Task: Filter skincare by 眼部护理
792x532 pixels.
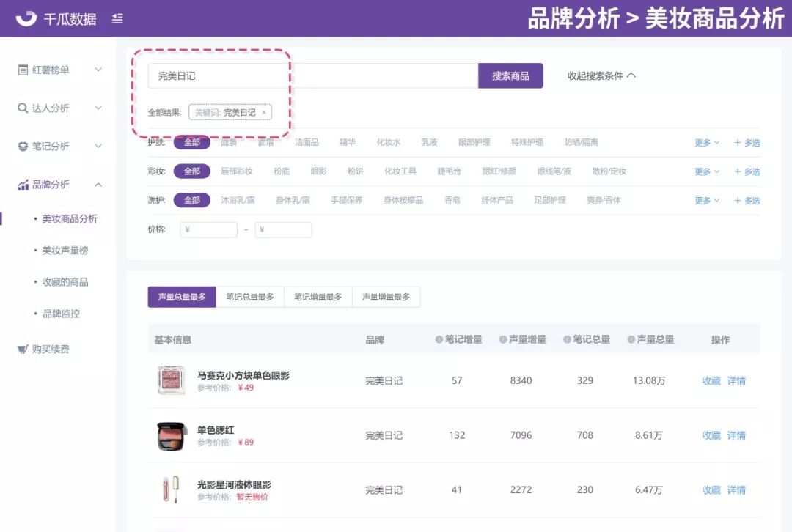Action: [474, 142]
